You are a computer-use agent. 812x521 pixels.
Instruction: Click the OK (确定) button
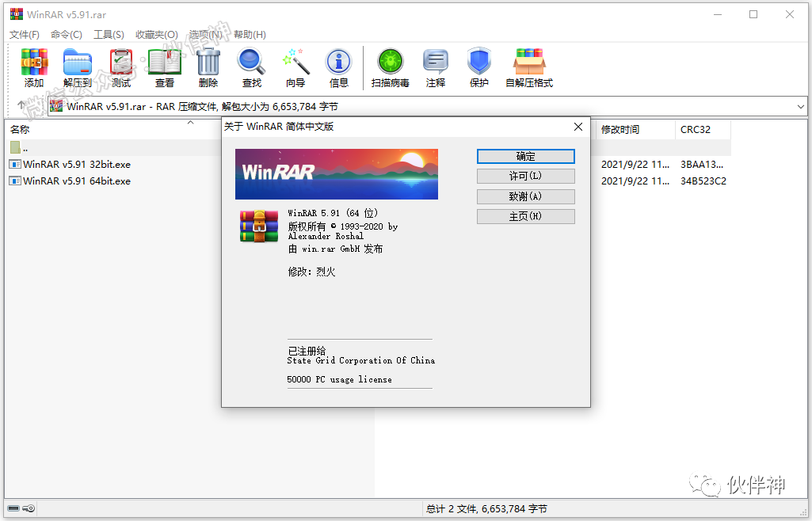(x=526, y=156)
